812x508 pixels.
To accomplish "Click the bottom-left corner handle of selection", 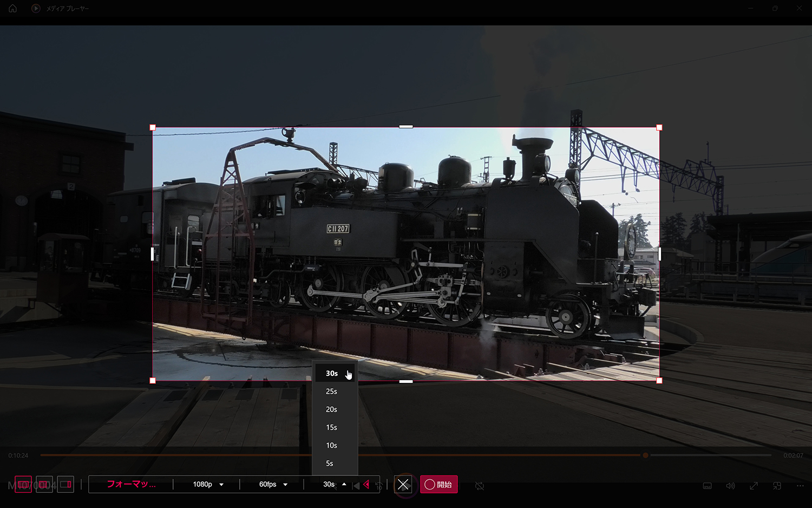I will [x=153, y=381].
